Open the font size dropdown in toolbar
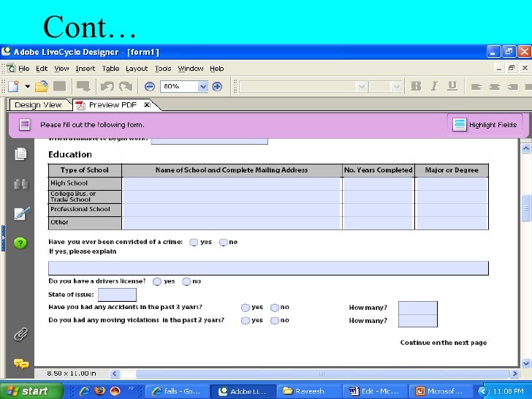 point(397,86)
